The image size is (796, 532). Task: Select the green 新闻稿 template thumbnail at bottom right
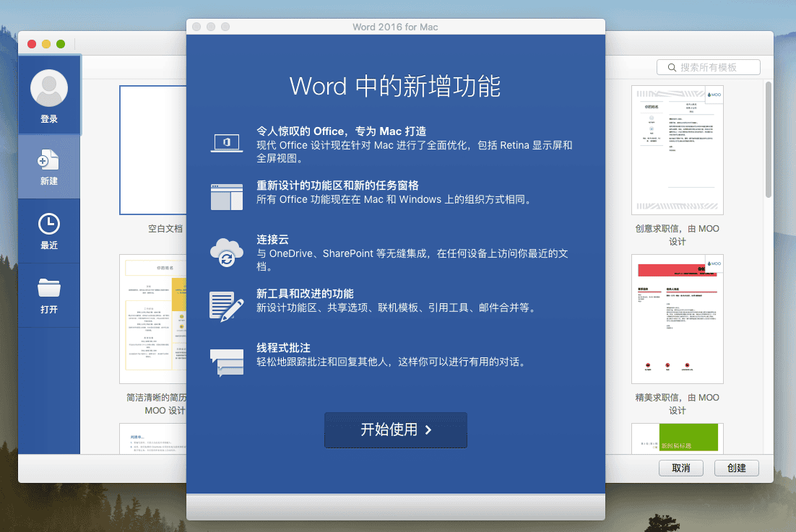[x=678, y=438]
